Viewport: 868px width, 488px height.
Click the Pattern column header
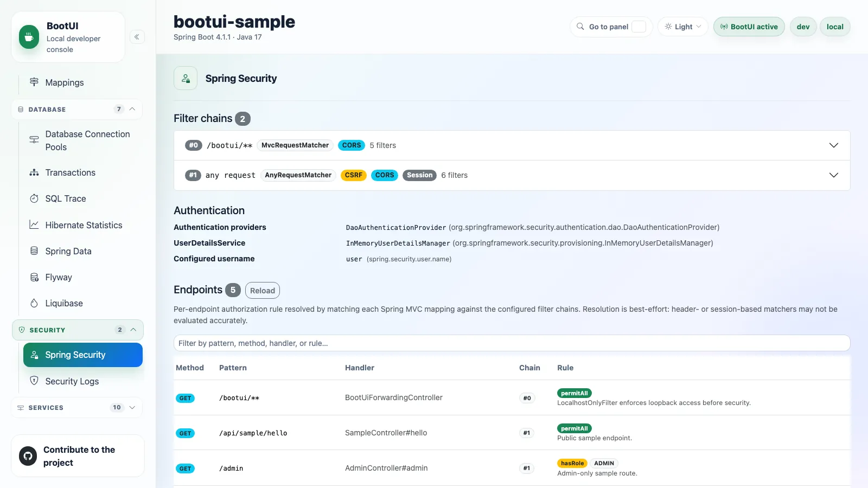tap(233, 368)
